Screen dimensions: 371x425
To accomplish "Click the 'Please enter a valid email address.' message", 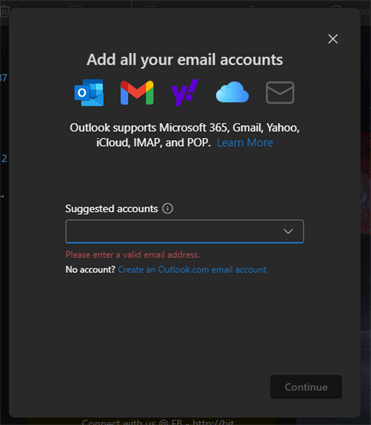I will (x=133, y=255).
